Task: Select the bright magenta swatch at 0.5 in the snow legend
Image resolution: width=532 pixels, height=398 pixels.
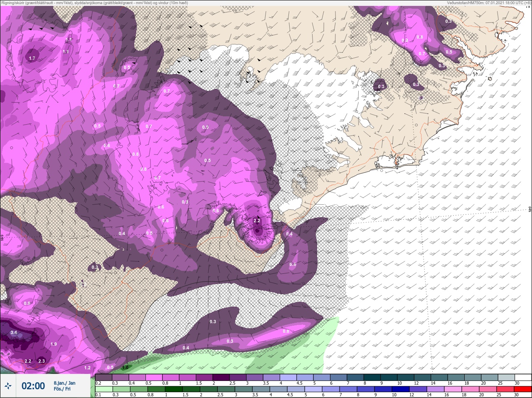Action: pos(155,377)
